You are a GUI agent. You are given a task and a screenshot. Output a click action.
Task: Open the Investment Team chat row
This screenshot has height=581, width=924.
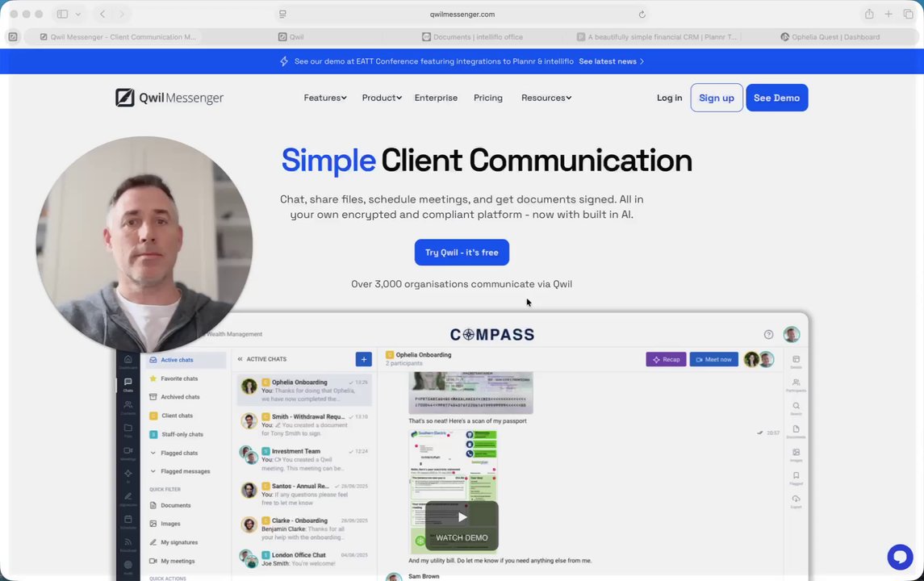(x=304, y=459)
